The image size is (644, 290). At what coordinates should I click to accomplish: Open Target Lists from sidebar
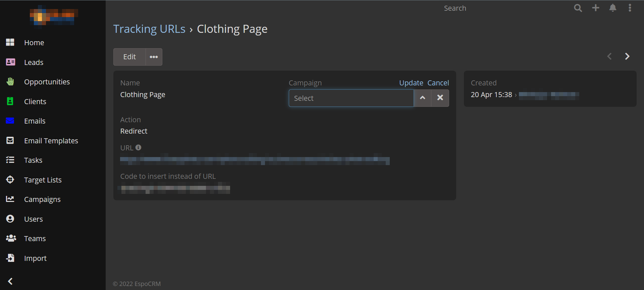point(43,180)
